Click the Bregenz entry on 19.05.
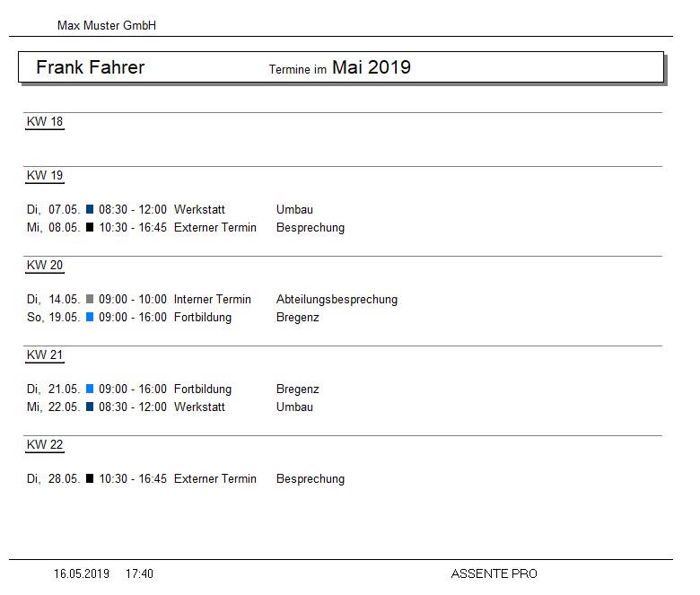This screenshot has height=595, width=700. [297, 318]
